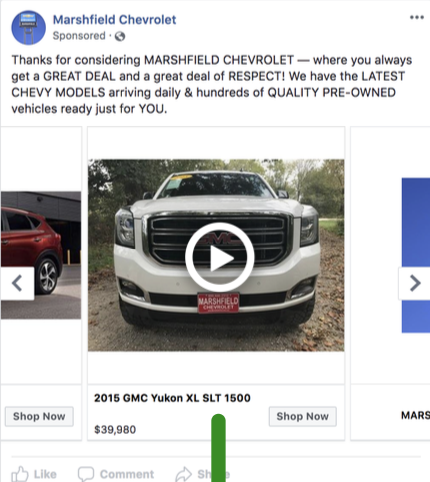Click the Like thumbs-up icon
The height and width of the screenshot is (482, 430).
[x=20, y=474]
